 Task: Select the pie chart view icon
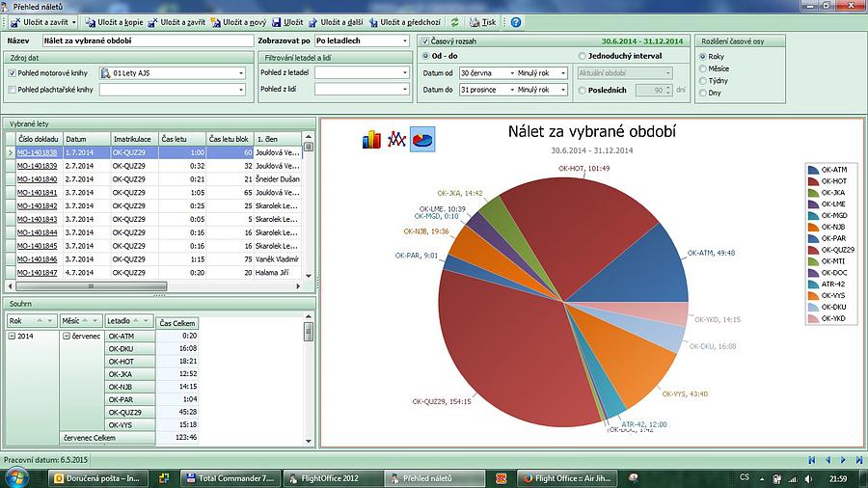tap(421, 140)
